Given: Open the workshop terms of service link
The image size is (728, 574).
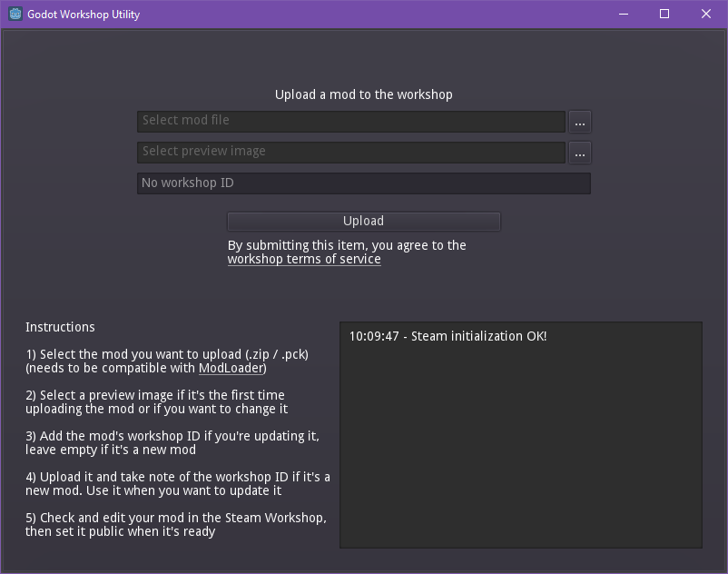Looking at the screenshot, I should tap(304, 259).
